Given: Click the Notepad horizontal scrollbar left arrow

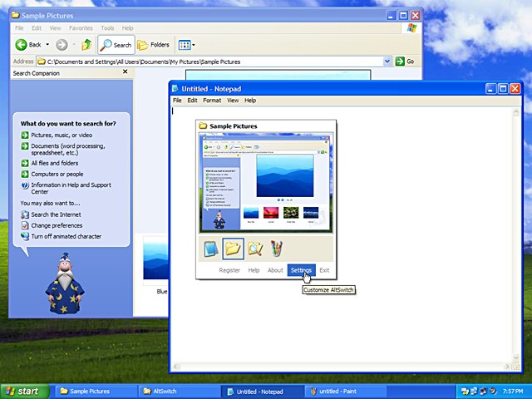Looking at the screenshot, I should [x=175, y=367].
